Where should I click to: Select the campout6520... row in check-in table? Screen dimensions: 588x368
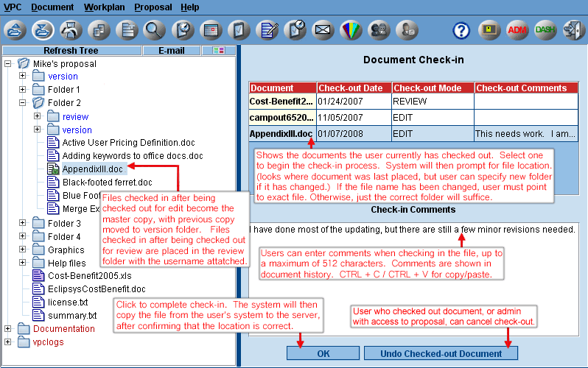[x=413, y=117]
